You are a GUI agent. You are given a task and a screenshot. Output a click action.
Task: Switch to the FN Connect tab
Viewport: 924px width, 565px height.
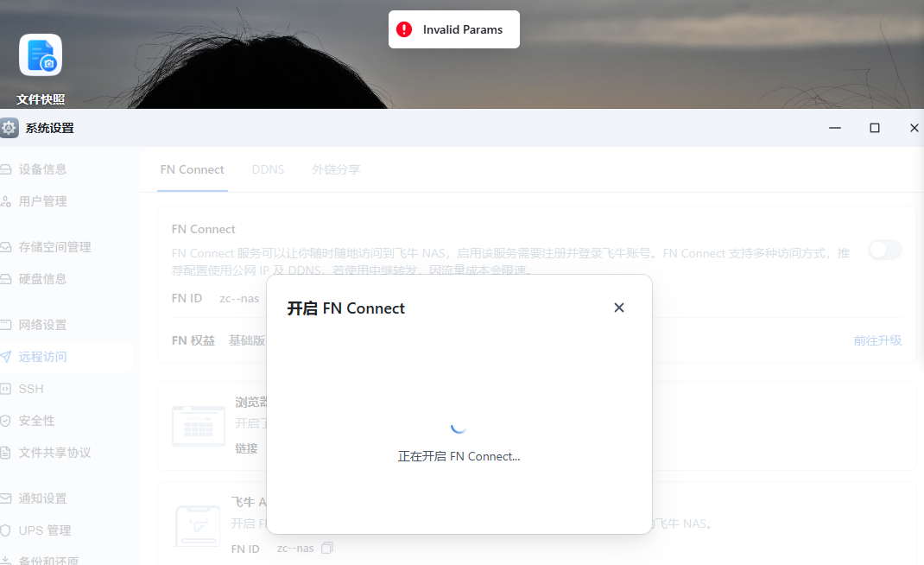click(x=192, y=170)
